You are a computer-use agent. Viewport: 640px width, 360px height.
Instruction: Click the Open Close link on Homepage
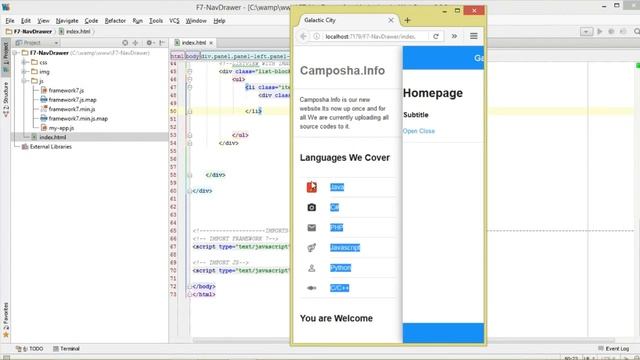[x=419, y=131]
